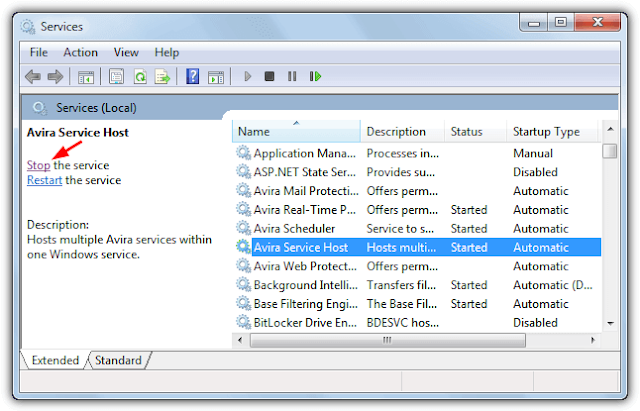Sort by the Description column header
Image resolution: width=640 pixels, height=411 pixels.
tap(402, 131)
